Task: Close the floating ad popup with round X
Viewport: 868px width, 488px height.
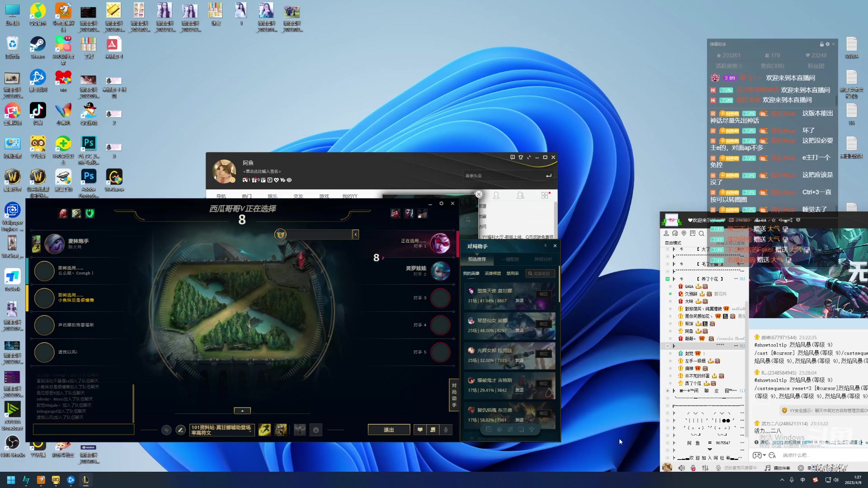Action: pyautogui.click(x=479, y=194)
